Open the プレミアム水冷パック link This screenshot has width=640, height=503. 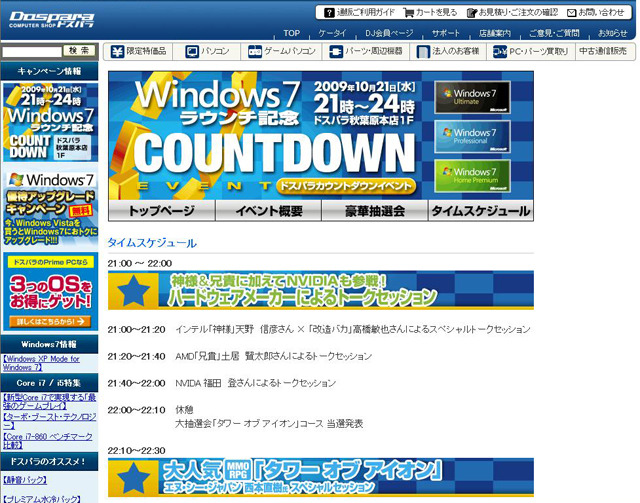point(41,499)
